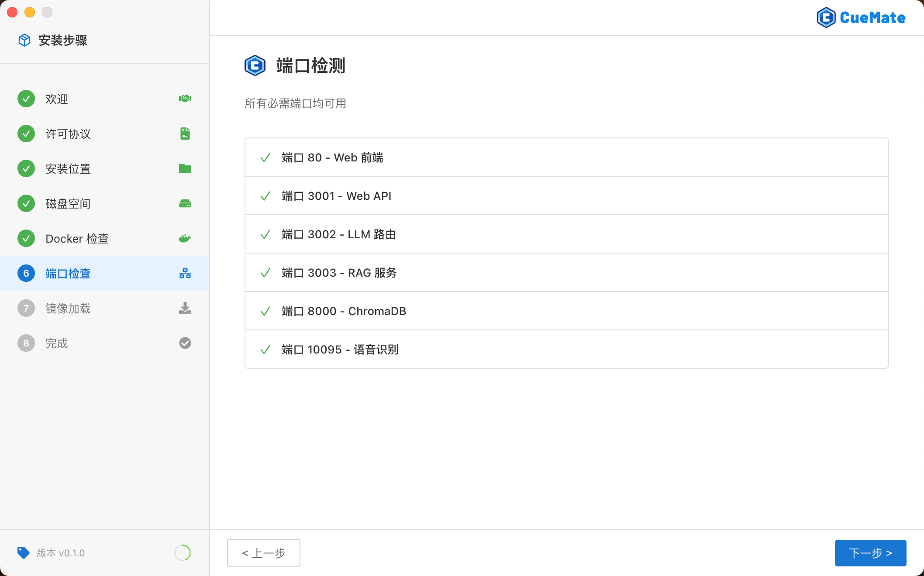Click the version tag icon

(x=23, y=552)
